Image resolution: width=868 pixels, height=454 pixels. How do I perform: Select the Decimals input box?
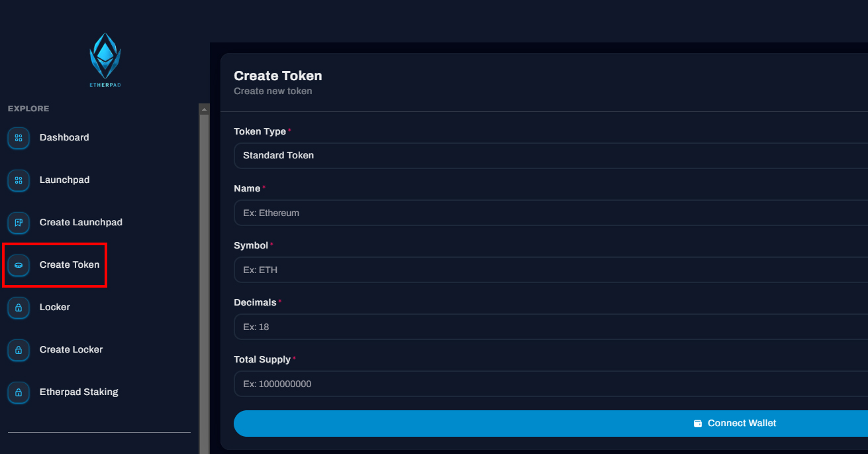click(x=550, y=327)
